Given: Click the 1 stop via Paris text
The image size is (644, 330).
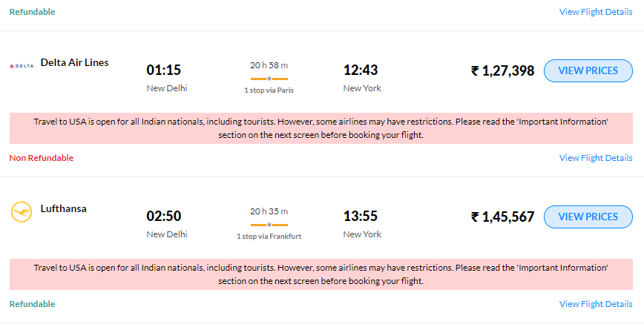Looking at the screenshot, I should point(269,90).
